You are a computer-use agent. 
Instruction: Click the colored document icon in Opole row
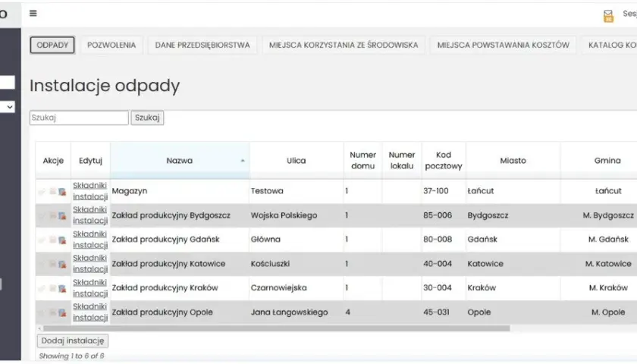(x=62, y=312)
